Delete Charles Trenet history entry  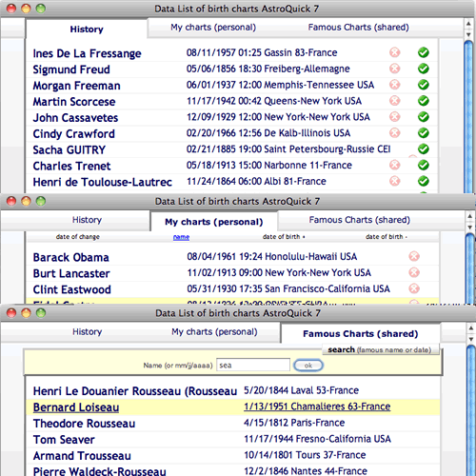tap(395, 165)
